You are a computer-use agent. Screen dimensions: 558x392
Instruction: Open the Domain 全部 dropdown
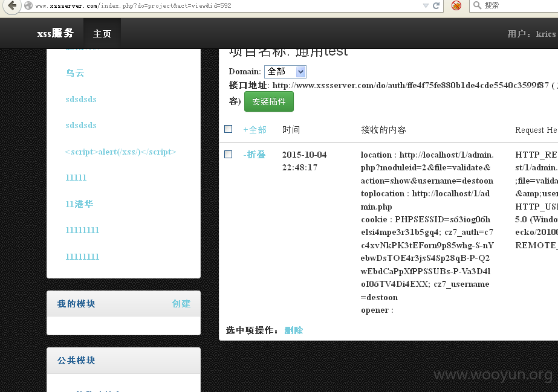(x=285, y=72)
